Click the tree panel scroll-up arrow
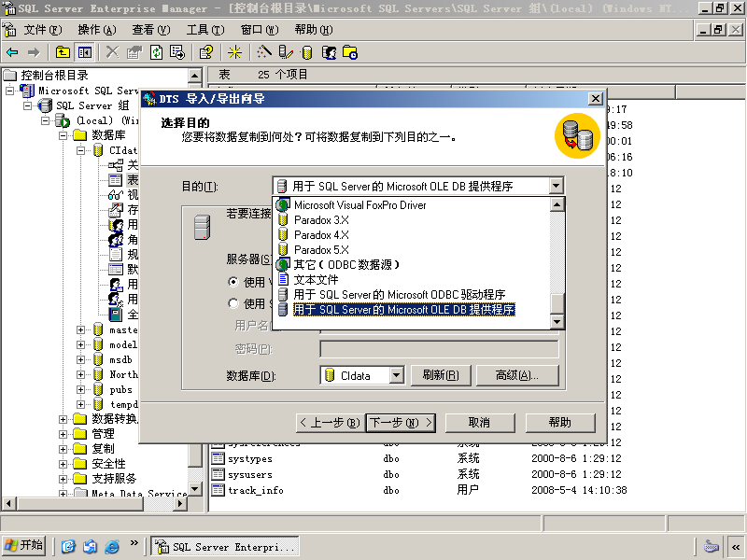The height and width of the screenshot is (560, 747). coord(195,76)
